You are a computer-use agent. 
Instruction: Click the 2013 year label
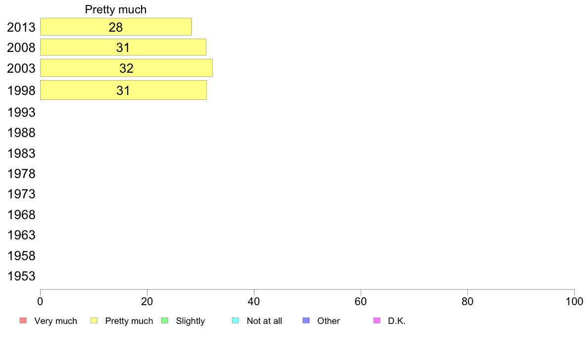[x=21, y=27]
